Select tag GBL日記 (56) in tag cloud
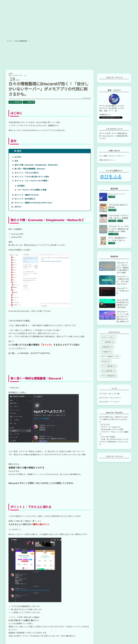The image size is (138, 644). point(106,361)
